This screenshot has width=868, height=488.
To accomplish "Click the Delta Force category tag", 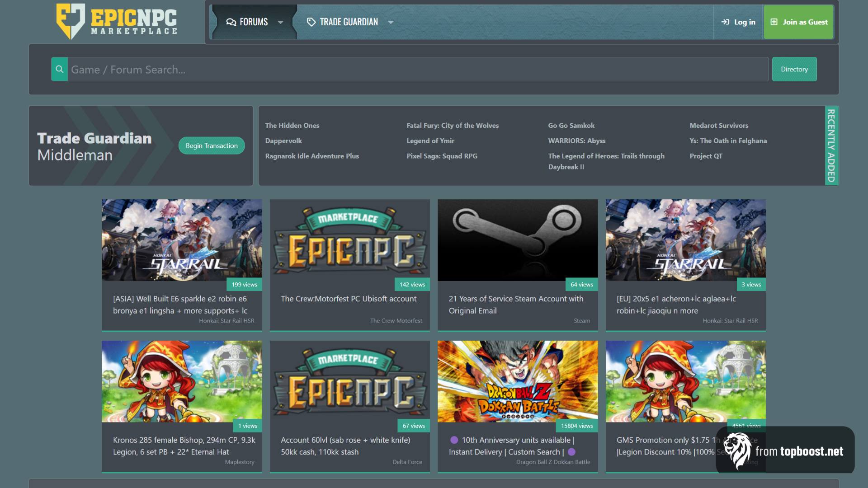I will click(407, 462).
